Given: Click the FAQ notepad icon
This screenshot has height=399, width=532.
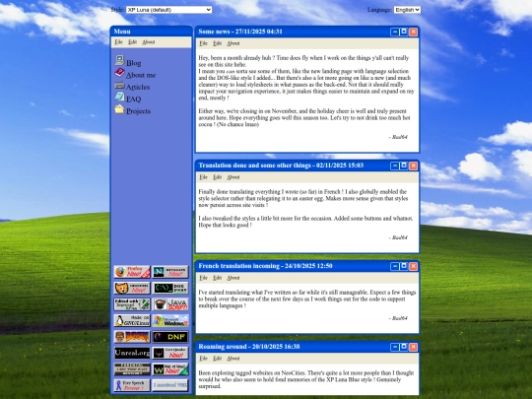Looking at the screenshot, I should (x=119, y=97).
